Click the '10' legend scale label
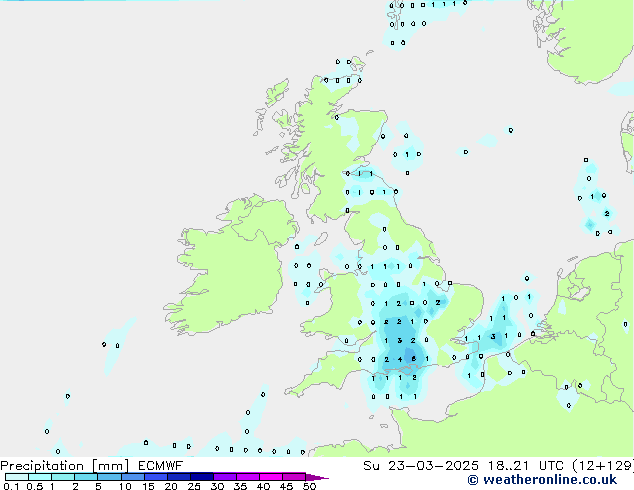 [125, 486]
